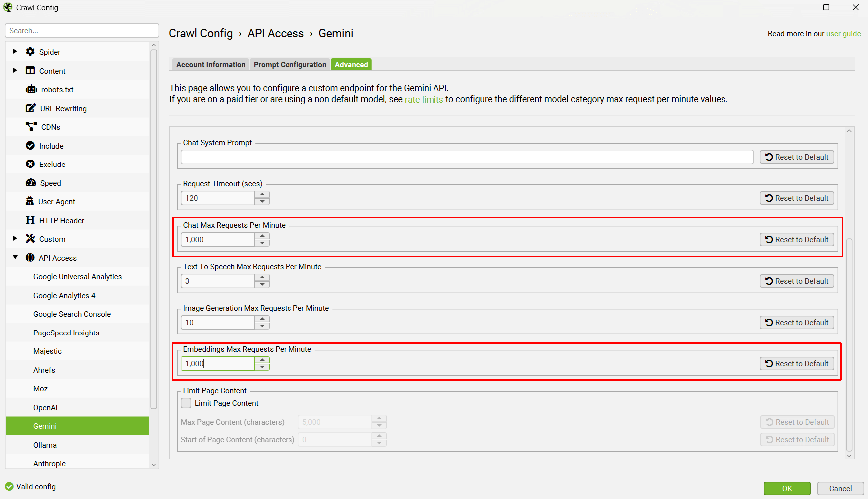Click the Chat System Prompt text field

[x=467, y=157]
